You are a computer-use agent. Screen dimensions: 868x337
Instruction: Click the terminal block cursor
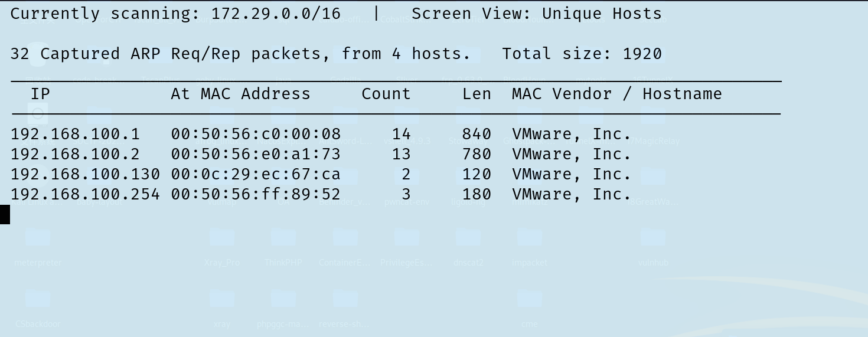(5, 214)
